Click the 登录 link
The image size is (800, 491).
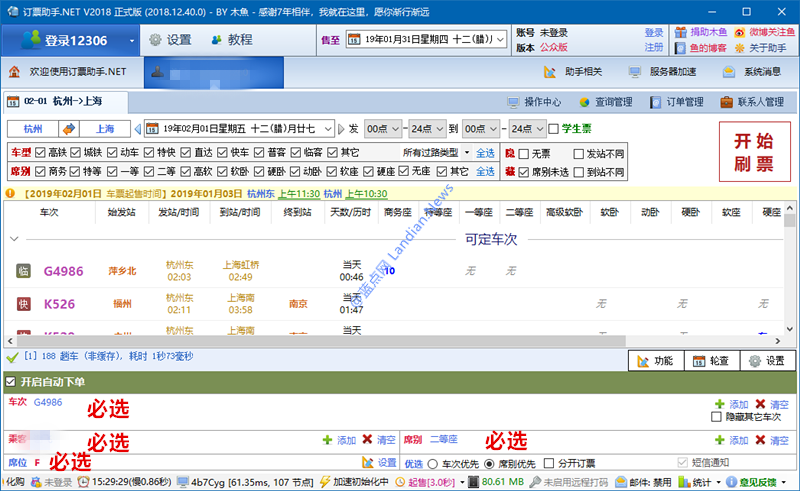(653, 33)
